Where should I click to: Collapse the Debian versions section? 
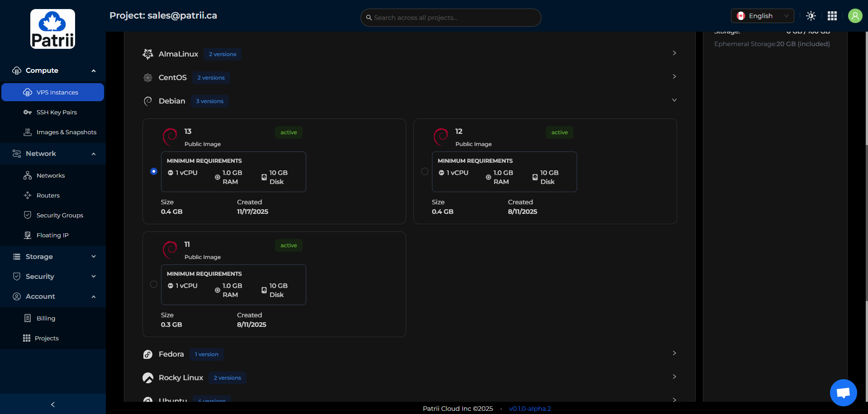[x=674, y=100]
